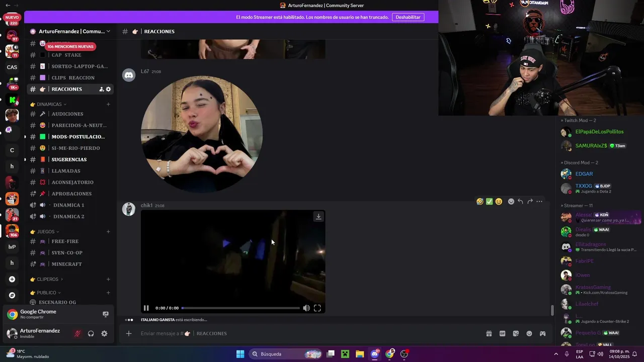644x362 pixels.
Task: Collapse the PUBLICO category
Action: 46,293
